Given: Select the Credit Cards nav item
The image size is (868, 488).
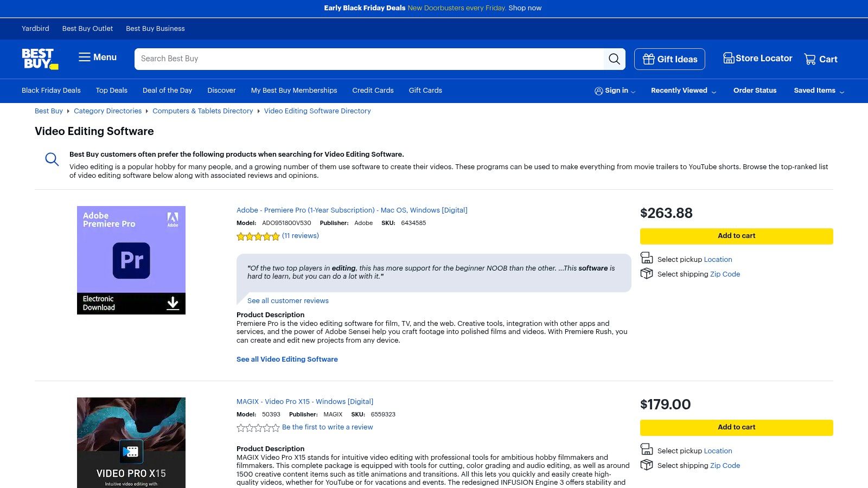Looking at the screenshot, I should click(x=373, y=91).
